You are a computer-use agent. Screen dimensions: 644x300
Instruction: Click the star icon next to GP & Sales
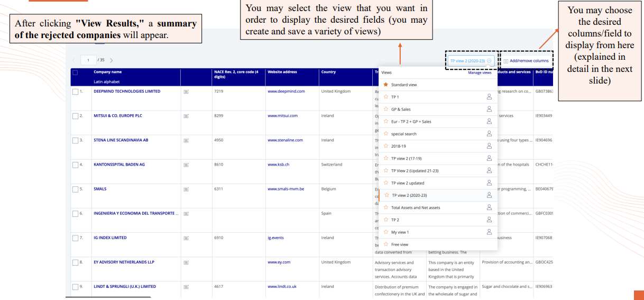pos(386,109)
